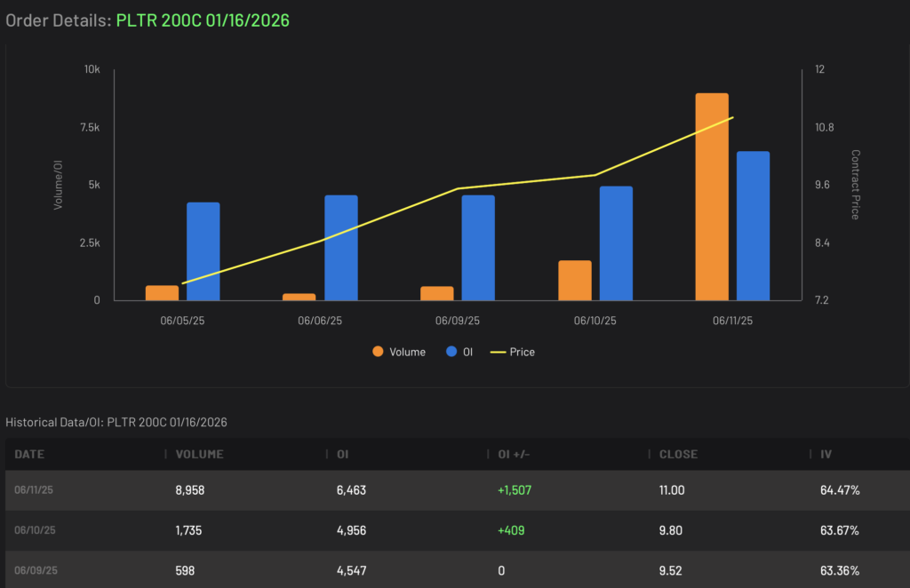Click the Volume/OI axis title
Image resolution: width=910 pixels, height=588 pixels.
(x=58, y=185)
